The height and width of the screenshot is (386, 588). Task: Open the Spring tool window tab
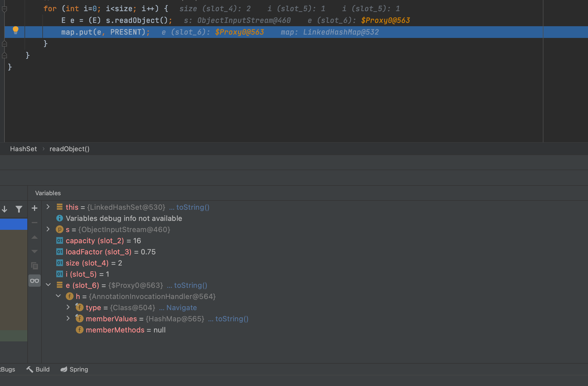(x=74, y=369)
